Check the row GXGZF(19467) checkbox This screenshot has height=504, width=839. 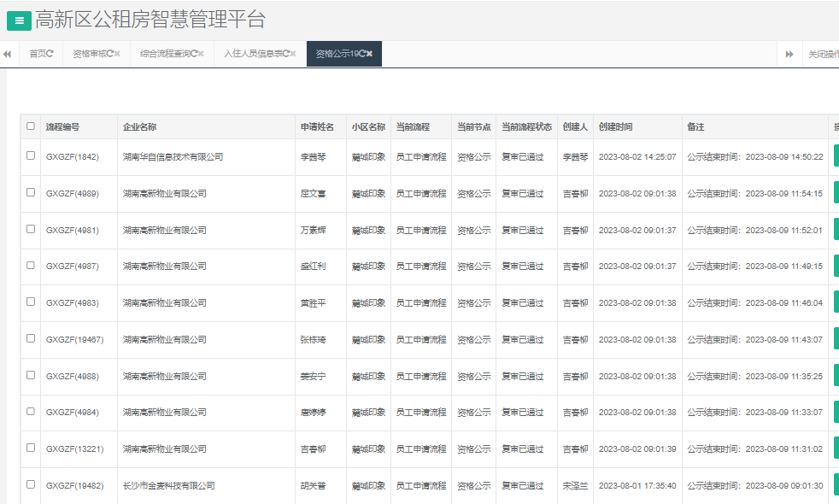click(31, 338)
